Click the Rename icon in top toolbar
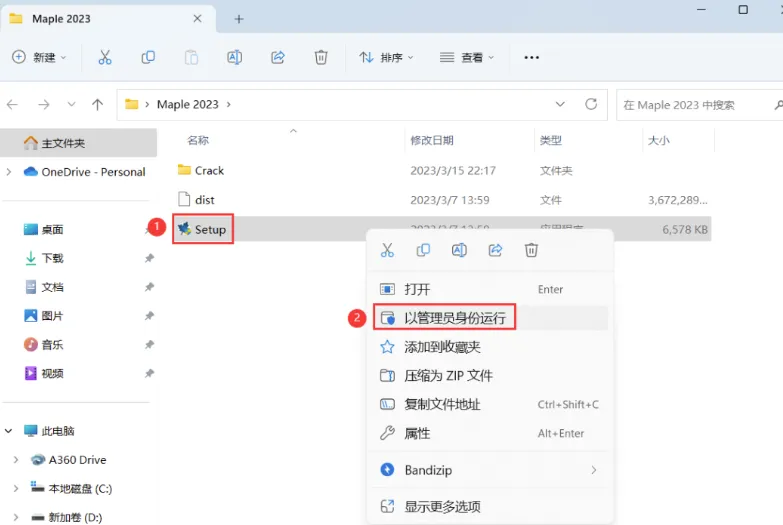The width and height of the screenshot is (783, 525). 234,57
